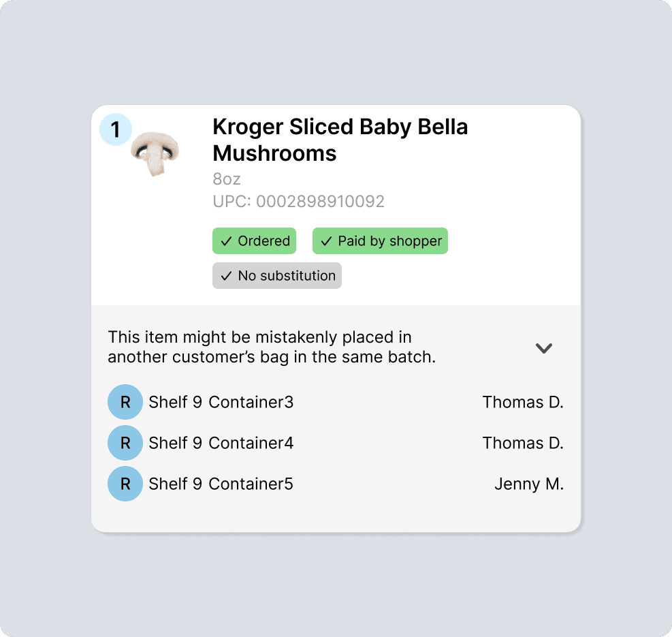The image size is (672, 637).
Task: Click the checkmark in Paid by shopper tag
Action: [x=326, y=241]
